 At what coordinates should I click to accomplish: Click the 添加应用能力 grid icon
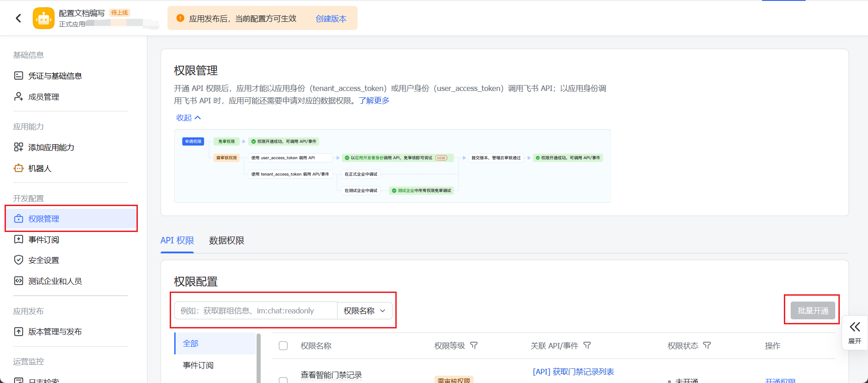point(19,147)
